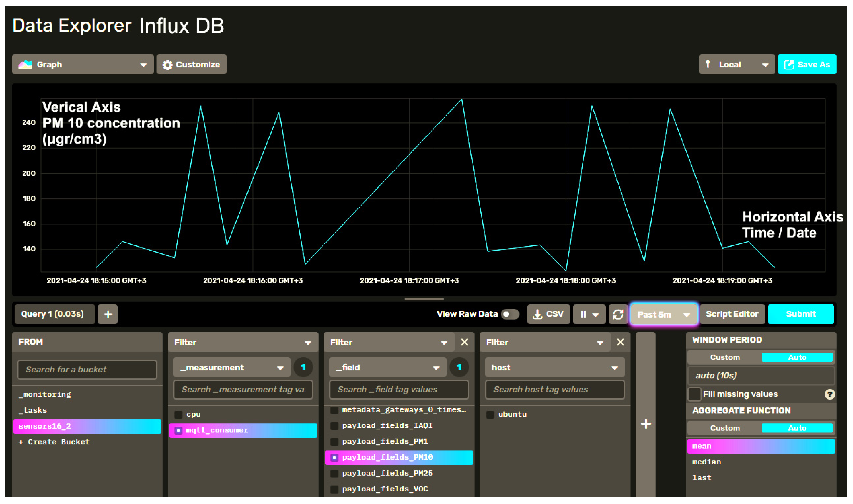
Task: Remove the _field filter with X
Action: 464,342
